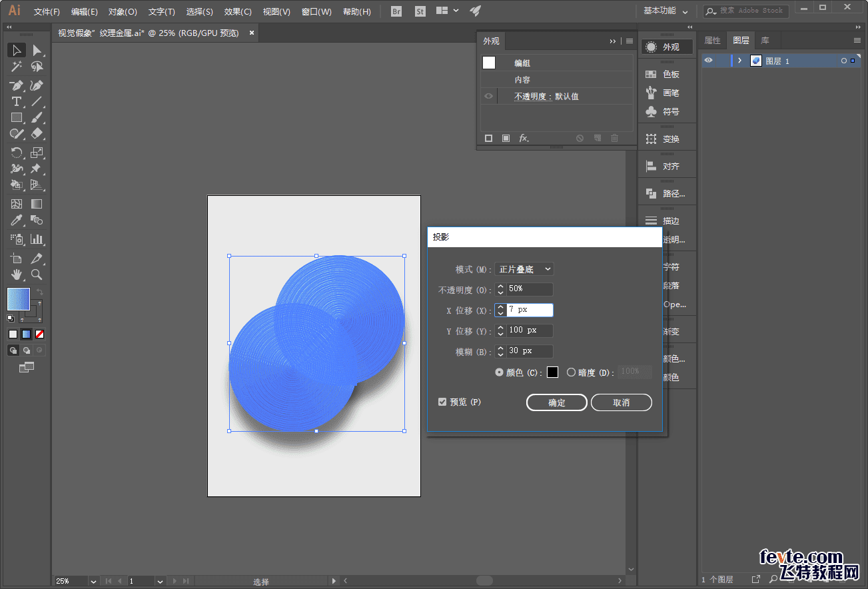This screenshot has width=868, height=589.
Task: Open the Bridge (Br) launcher icon
Action: (x=396, y=11)
